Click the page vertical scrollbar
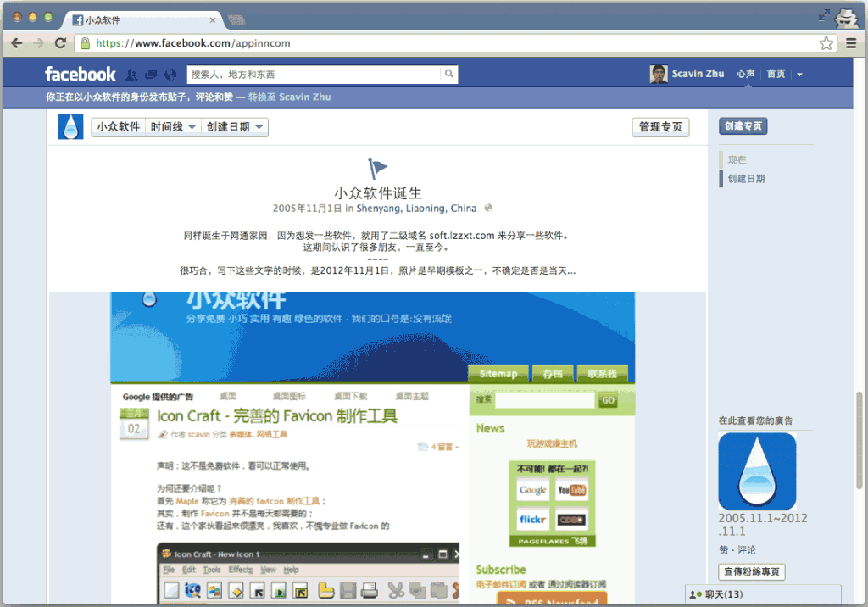This screenshot has height=607, width=868. (860, 440)
